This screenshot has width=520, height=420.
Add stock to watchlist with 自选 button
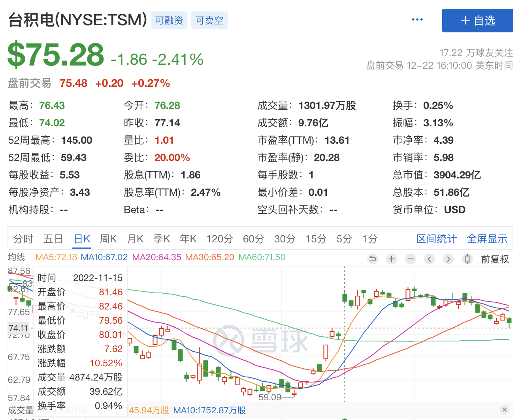pyautogui.click(x=477, y=21)
